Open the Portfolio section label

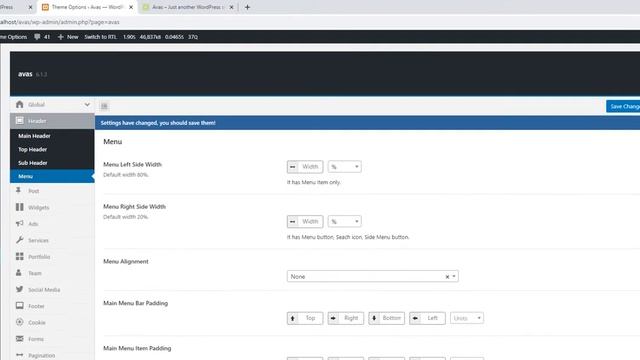click(x=39, y=257)
